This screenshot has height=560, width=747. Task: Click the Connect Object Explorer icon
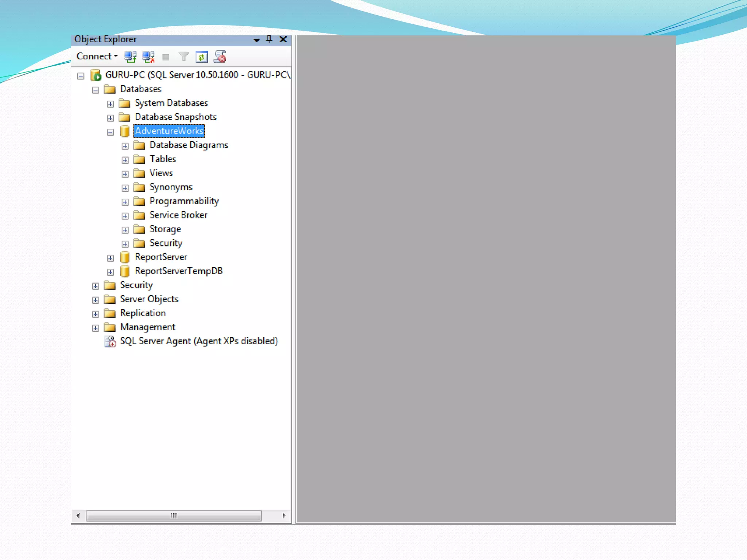click(x=130, y=57)
